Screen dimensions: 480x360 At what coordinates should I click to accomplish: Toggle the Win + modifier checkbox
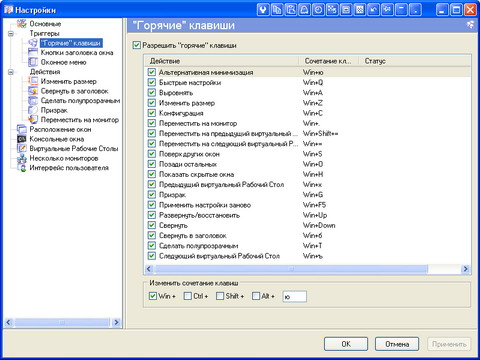tap(153, 296)
